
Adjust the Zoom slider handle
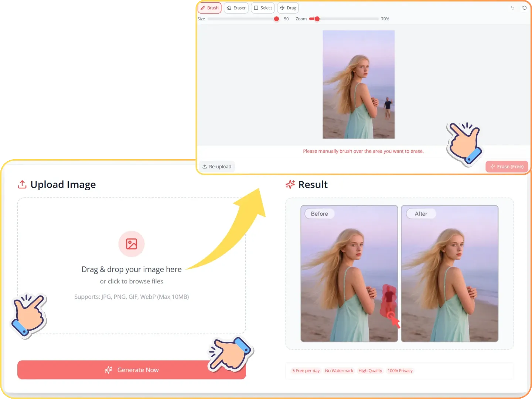[x=317, y=19]
